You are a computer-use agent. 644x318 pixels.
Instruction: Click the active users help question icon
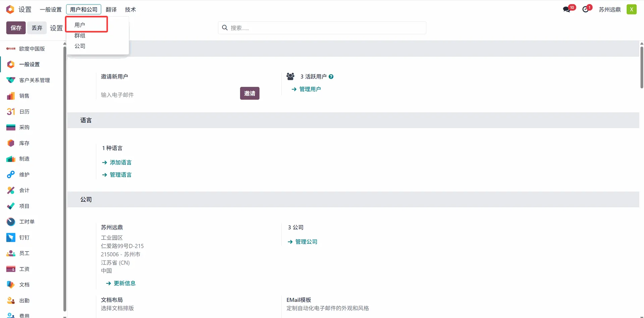tap(331, 77)
